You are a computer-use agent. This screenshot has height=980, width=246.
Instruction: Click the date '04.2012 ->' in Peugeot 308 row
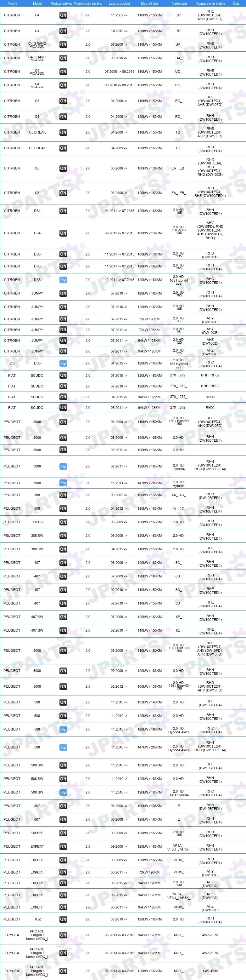[x=119, y=509]
